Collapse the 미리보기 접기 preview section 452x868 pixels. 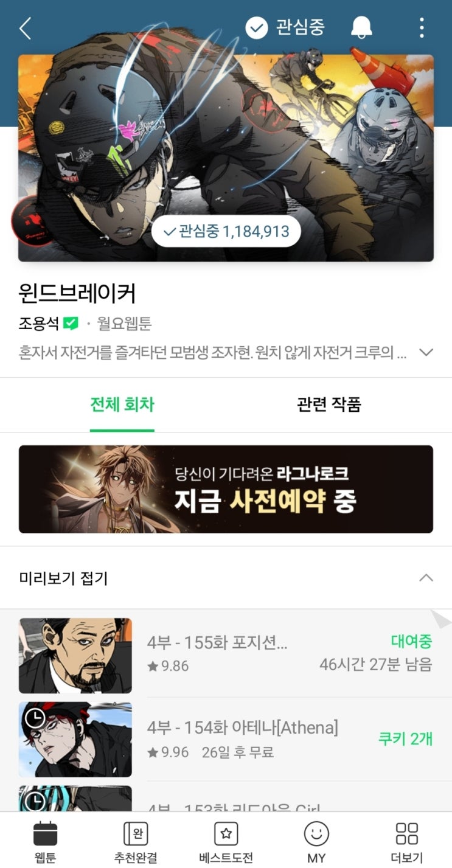tap(226, 578)
